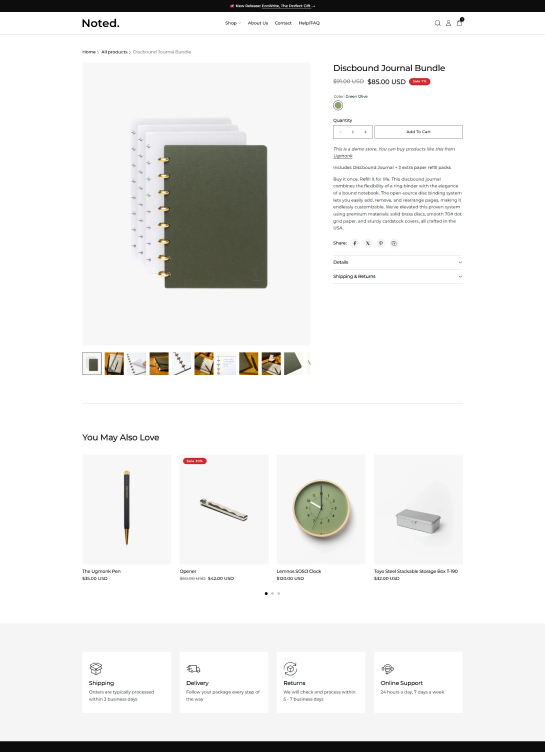
Task: Decrease quantity with minus button
Action: point(340,132)
